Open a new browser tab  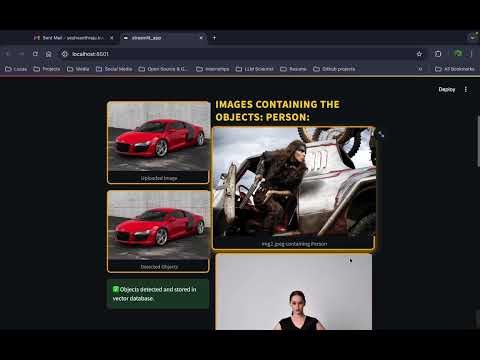pos(214,38)
